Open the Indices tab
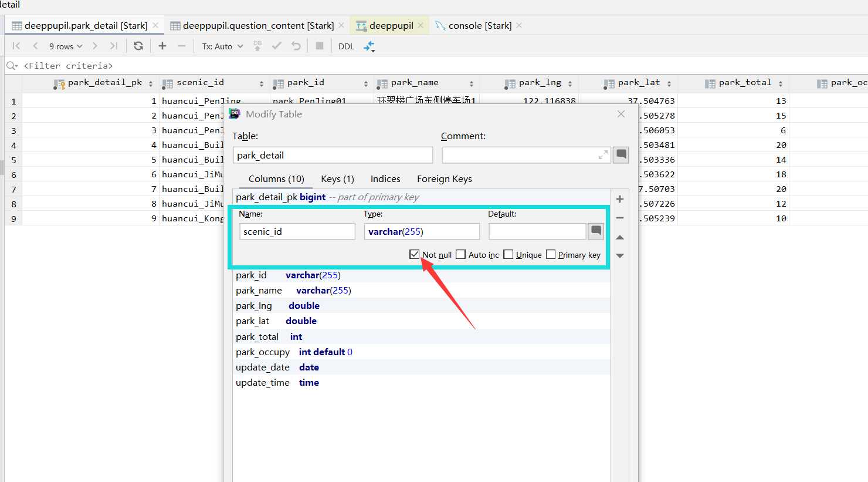The image size is (868, 482). click(385, 178)
